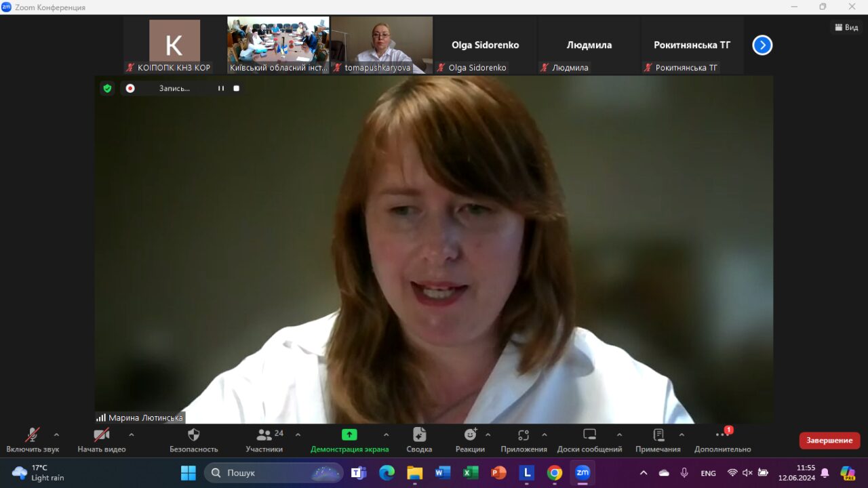
Task: Open Whiteboards (Доски сообщений) icon
Action: (x=590, y=435)
